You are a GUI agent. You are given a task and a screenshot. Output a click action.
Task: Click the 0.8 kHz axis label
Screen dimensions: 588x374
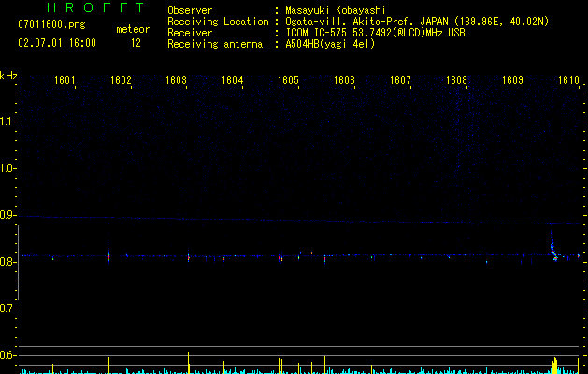7,262
